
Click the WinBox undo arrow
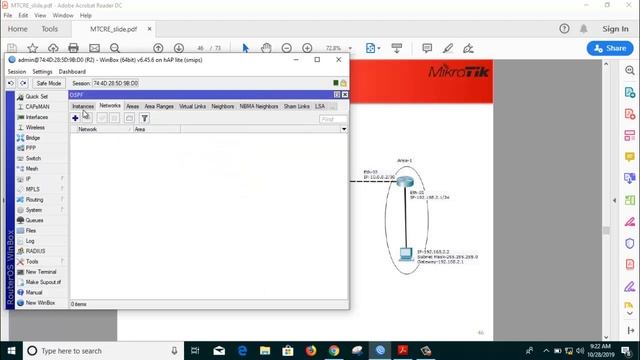click(x=11, y=83)
